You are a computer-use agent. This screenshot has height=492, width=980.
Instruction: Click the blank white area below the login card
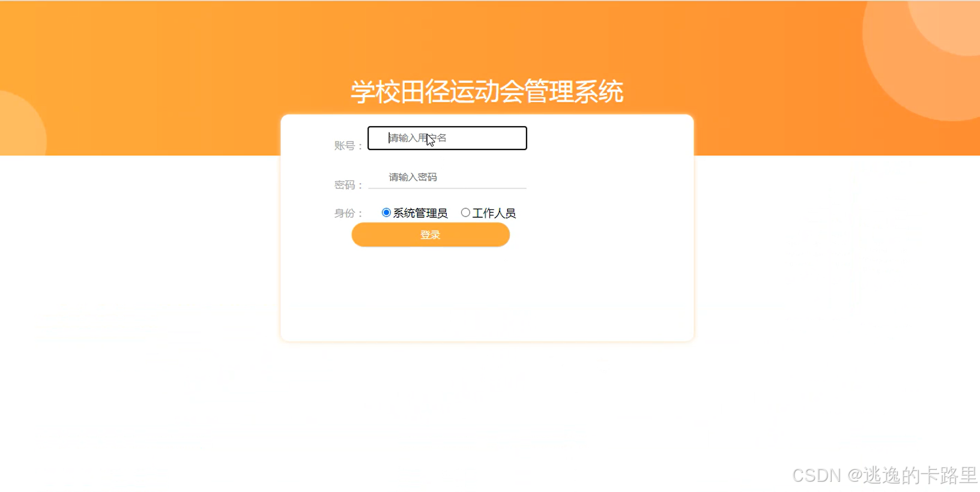click(x=487, y=414)
